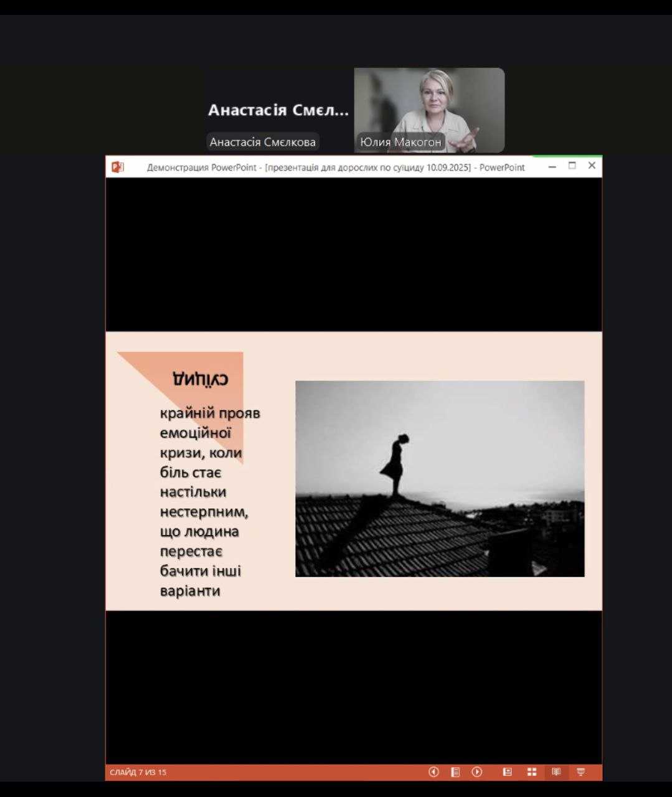Click the upside-down slide title суїцид
672x797 pixels.
pyautogui.click(x=201, y=379)
